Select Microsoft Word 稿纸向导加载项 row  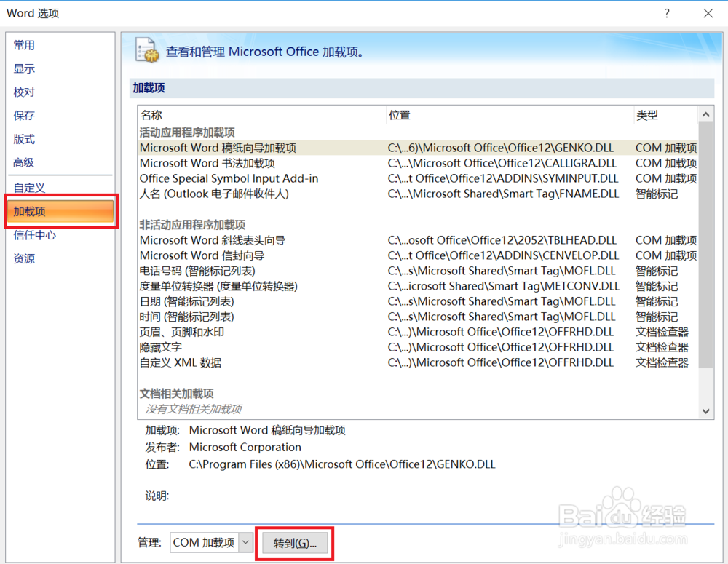[418, 148]
